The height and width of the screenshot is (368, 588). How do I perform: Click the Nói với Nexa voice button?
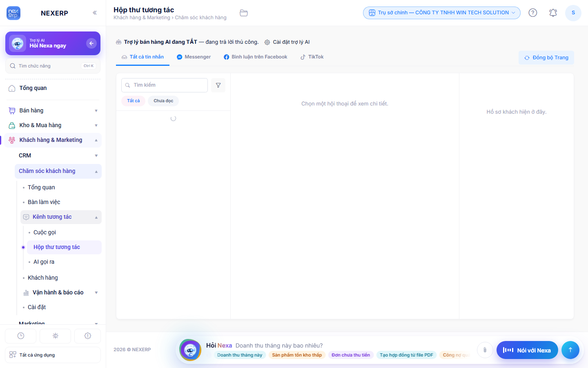[x=527, y=350]
